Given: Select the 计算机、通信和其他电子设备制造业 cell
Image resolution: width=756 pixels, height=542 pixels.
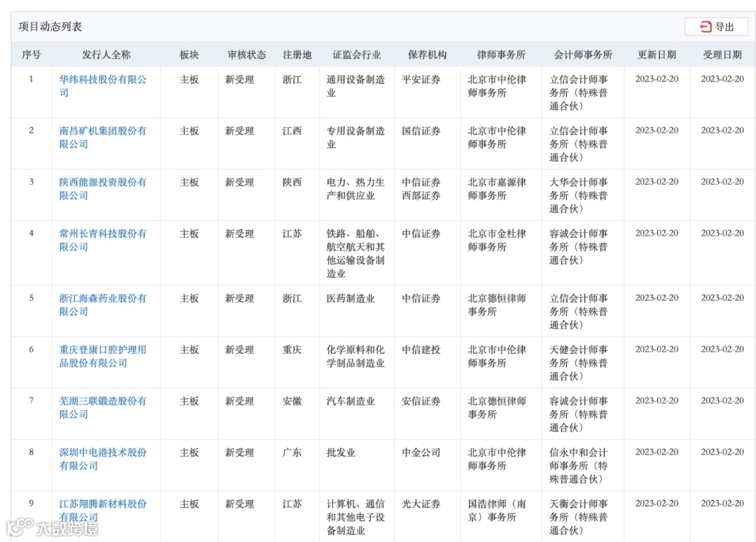Looking at the screenshot, I should pos(356,518).
